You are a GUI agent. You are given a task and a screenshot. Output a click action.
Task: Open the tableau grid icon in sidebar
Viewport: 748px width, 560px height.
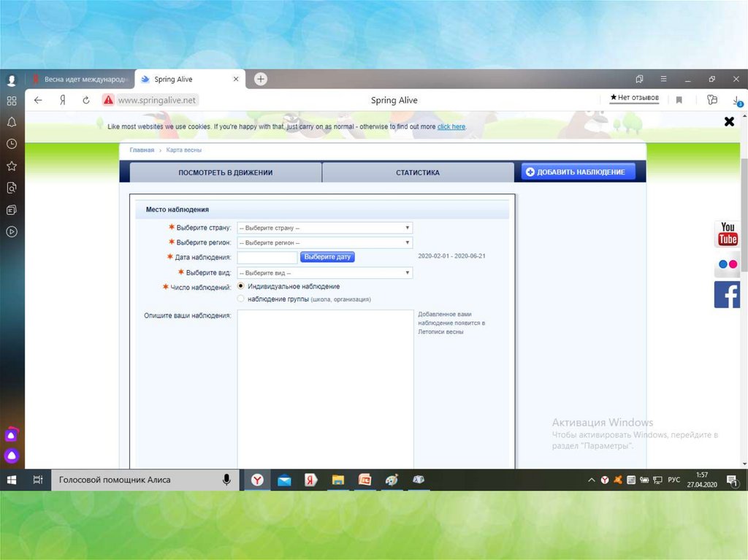pyautogui.click(x=12, y=101)
